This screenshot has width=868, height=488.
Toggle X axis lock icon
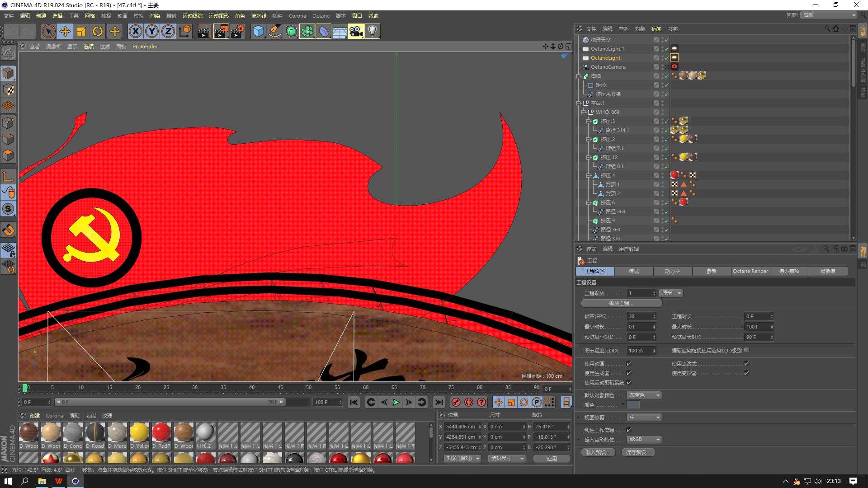tap(136, 31)
